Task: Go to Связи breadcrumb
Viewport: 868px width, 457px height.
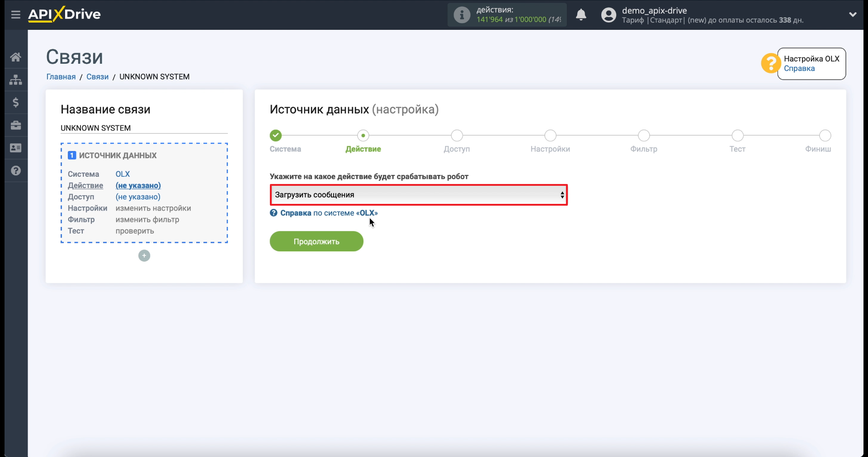Action: pyautogui.click(x=97, y=77)
